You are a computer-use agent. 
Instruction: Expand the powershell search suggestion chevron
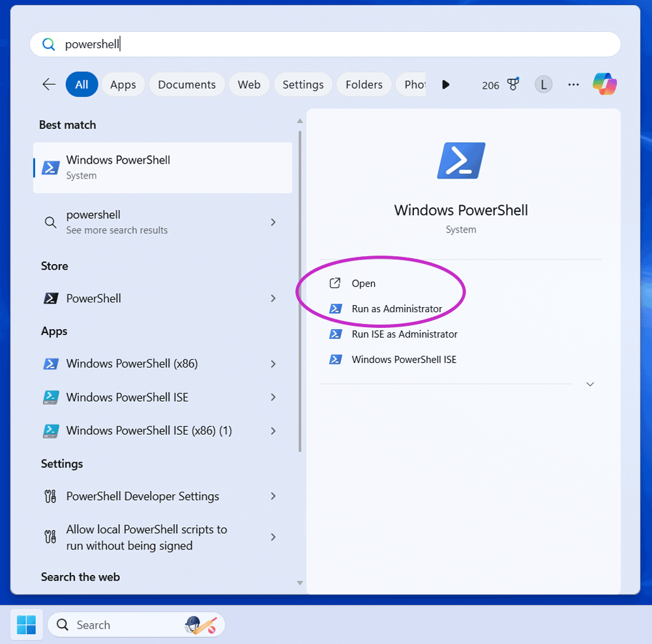point(273,222)
